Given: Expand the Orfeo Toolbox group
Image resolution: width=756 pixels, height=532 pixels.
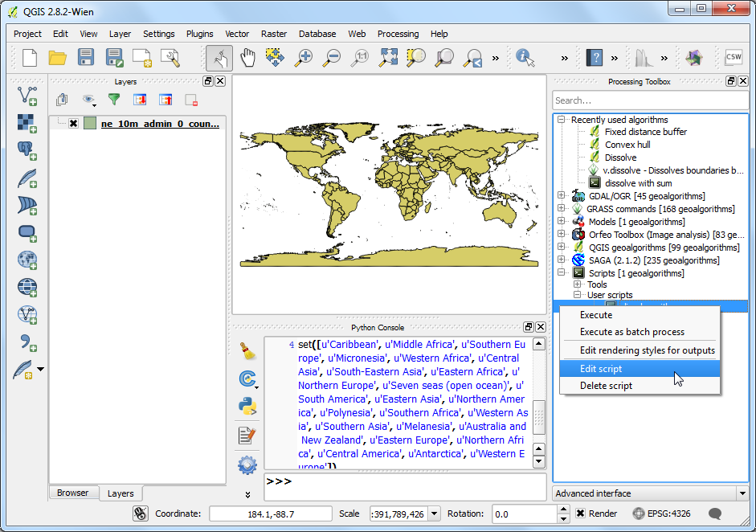Looking at the screenshot, I should 561,234.
